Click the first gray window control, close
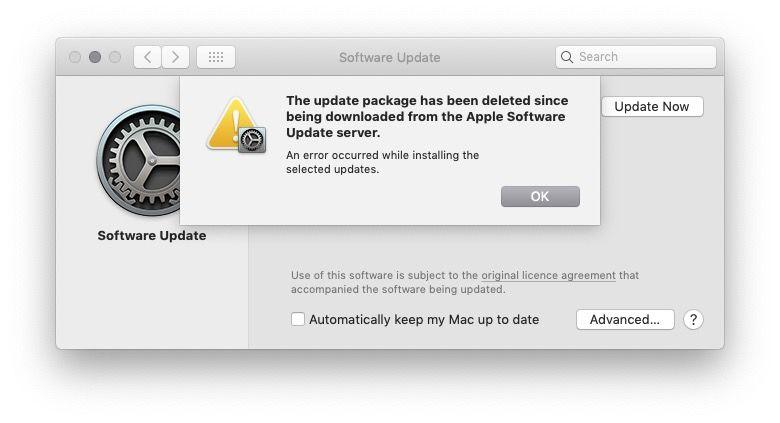780x423 pixels. click(x=75, y=57)
